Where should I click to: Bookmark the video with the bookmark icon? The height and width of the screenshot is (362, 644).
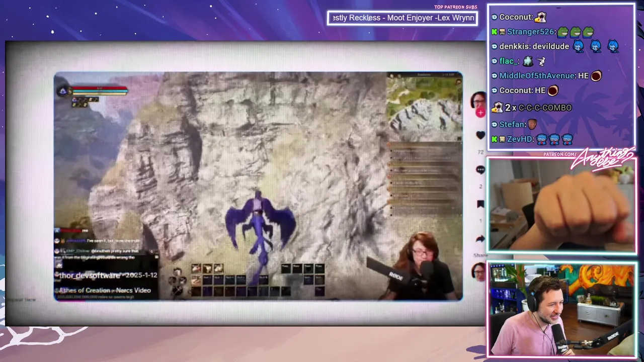pos(480,204)
